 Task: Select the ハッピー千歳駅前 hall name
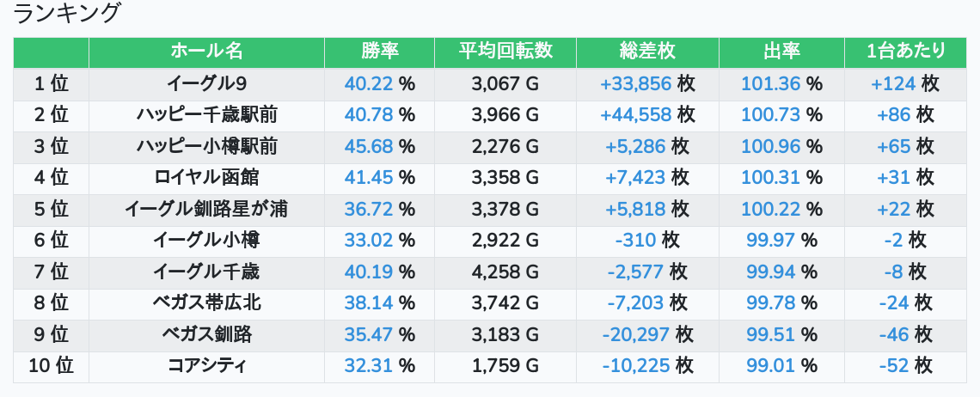pos(206,114)
